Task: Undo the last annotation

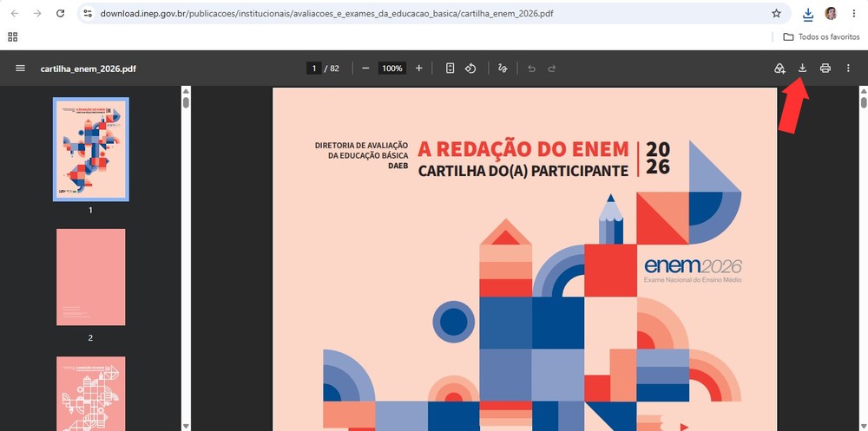Action: tap(531, 68)
